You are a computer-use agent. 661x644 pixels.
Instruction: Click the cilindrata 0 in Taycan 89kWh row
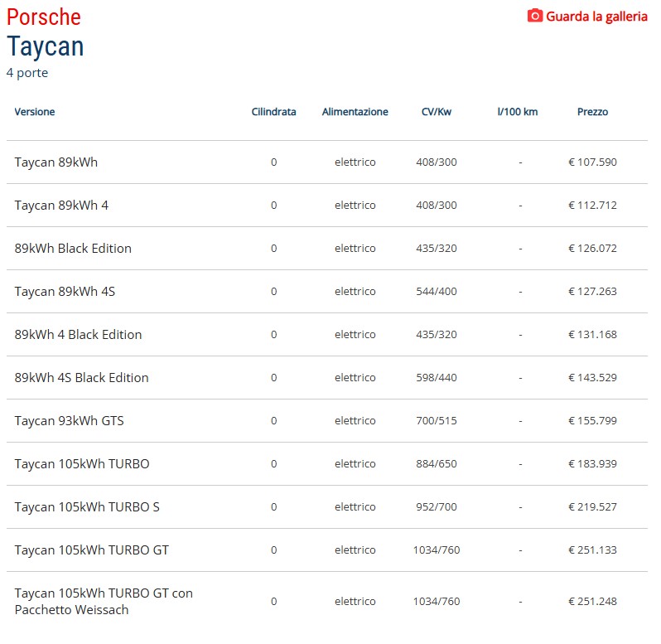[273, 162]
